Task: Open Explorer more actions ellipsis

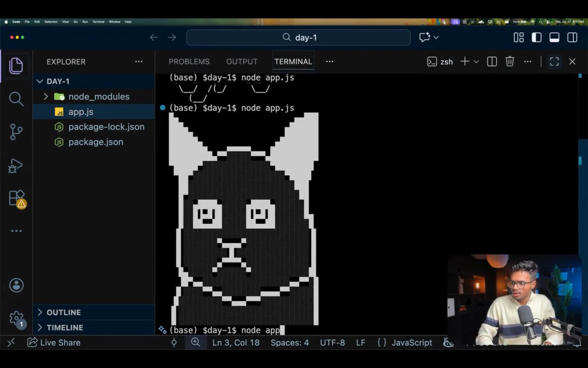Action: tap(139, 62)
